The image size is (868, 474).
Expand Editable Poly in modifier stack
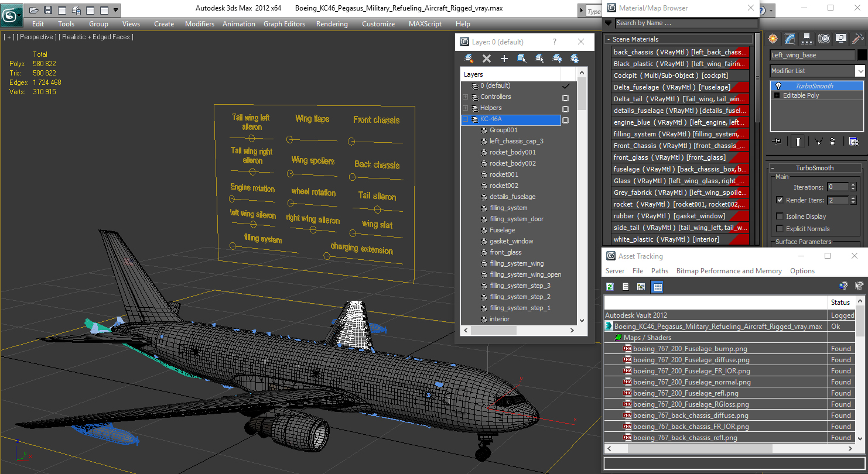click(x=777, y=95)
